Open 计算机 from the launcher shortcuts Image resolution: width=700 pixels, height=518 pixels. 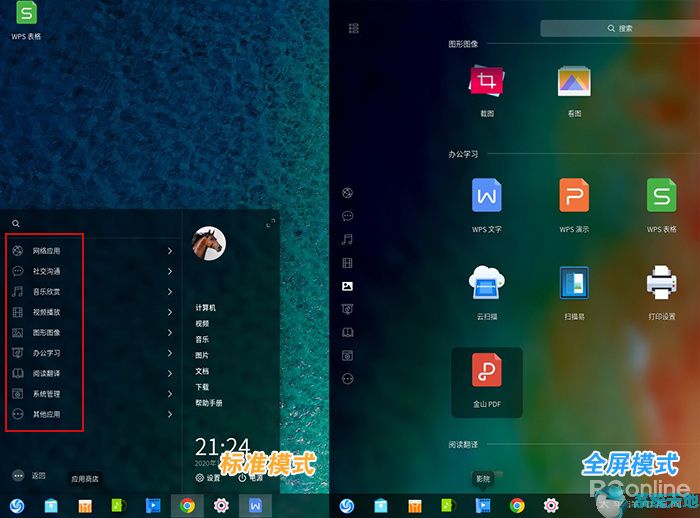pos(205,308)
